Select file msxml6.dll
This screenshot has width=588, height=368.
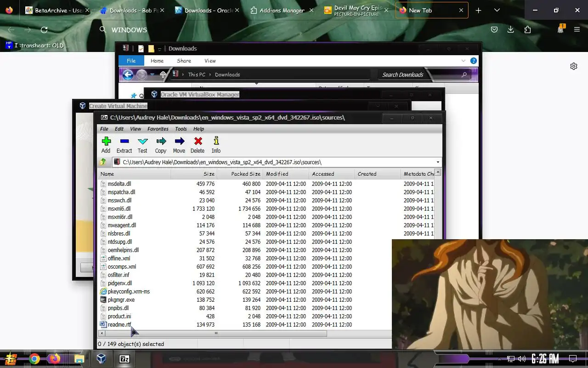[x=119, y=208]
